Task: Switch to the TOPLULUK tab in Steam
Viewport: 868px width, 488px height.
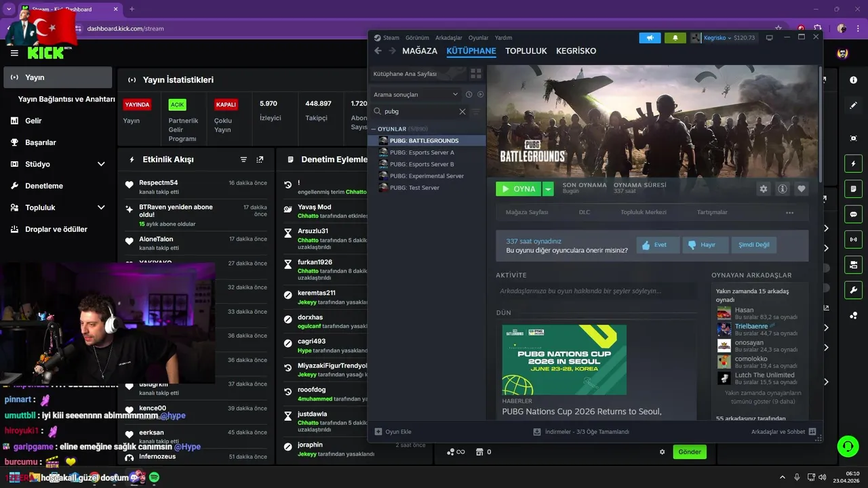Action: pos(526,51)
